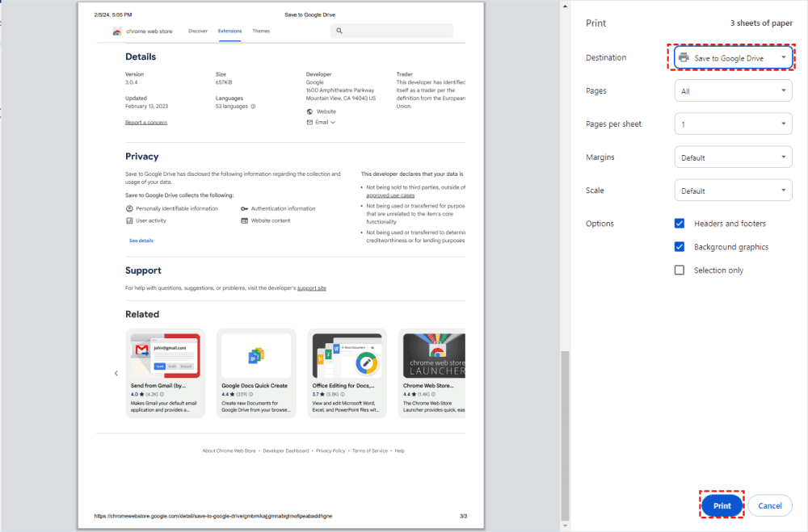The width and height of the screenshot is (808, 532).
Task: Uncheck Background graphics option
Action: (680, 247)
